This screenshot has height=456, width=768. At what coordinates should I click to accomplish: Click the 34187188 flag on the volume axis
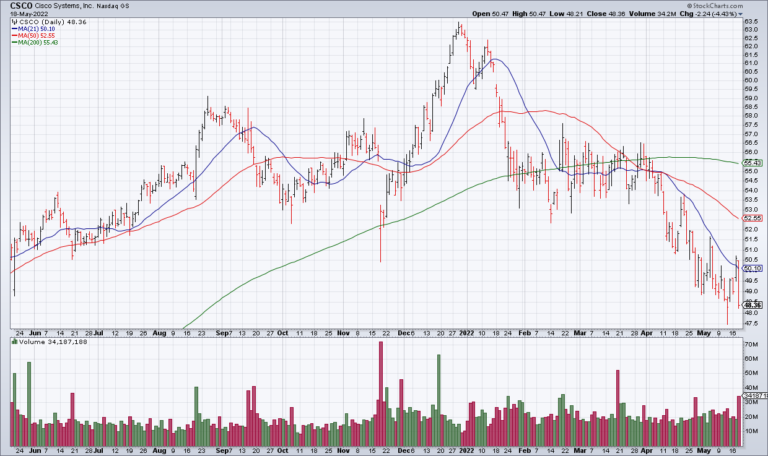[x=755, y=396]
